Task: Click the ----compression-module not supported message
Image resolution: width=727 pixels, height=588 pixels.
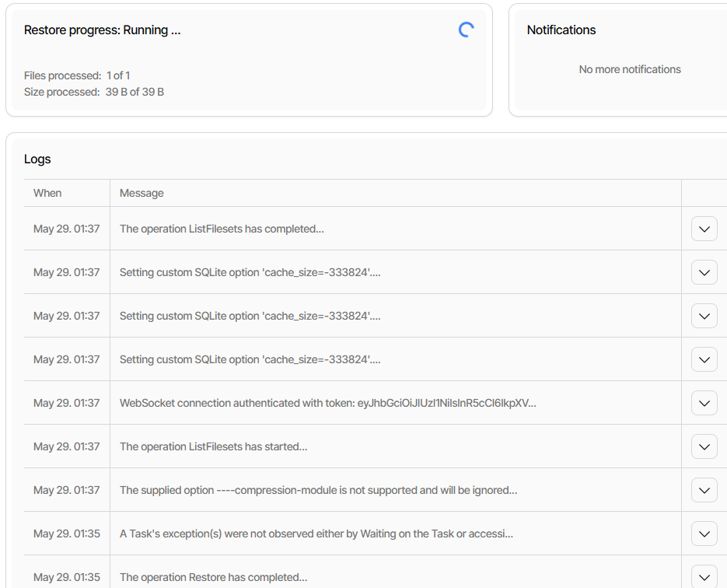Action: tap(319, 490)
